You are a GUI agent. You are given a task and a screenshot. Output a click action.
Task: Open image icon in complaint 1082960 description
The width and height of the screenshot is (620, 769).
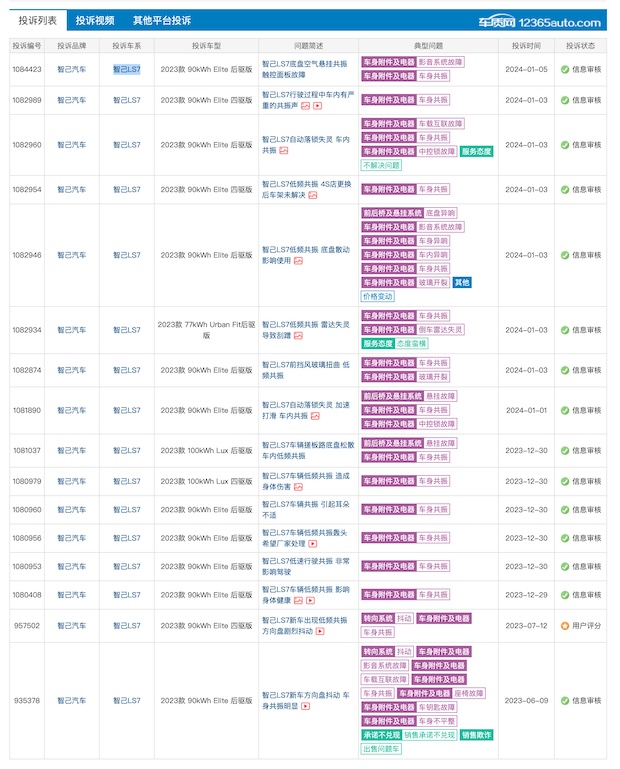click(x=284, y=151)
